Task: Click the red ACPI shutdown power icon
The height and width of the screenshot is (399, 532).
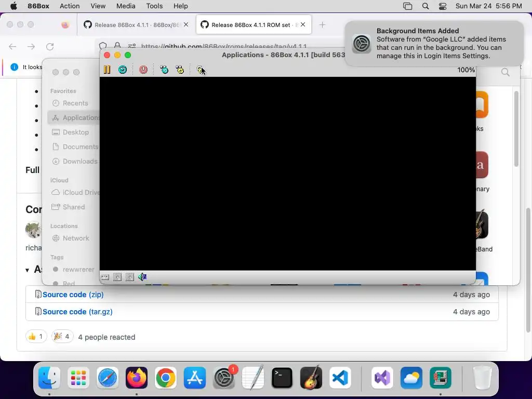Action: click(143, 70)
